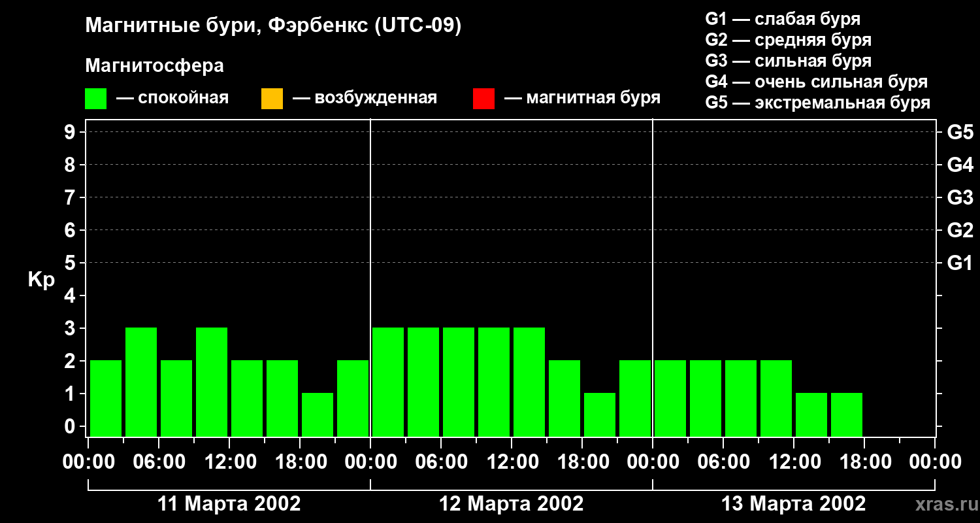Click the '06:00' time label of 11 Марта
Screen dimensions: 980x523
[159, 462]
